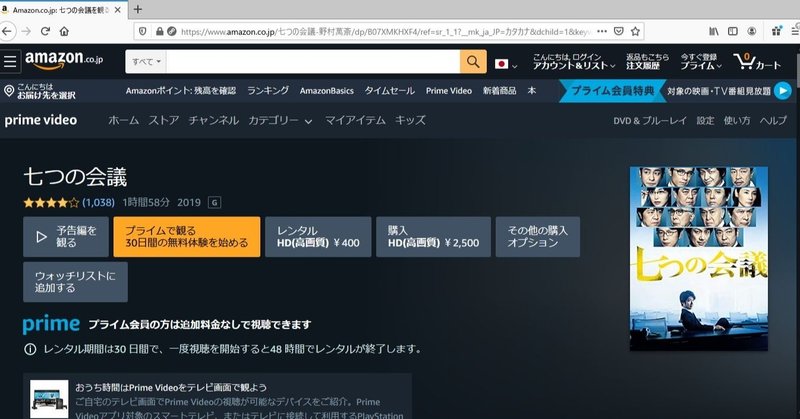
Task: Click プライムで観る free trial button
Action: (x=187, y=237)
